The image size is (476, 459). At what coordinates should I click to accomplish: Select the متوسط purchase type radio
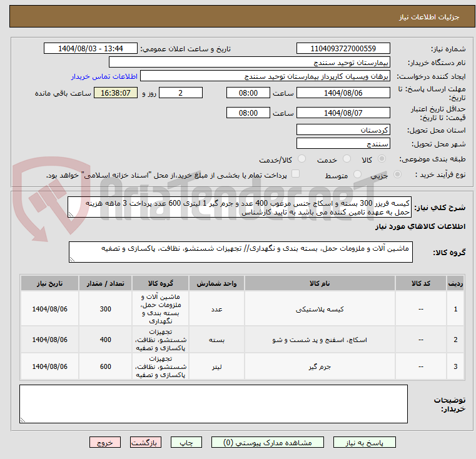(357, 174)
